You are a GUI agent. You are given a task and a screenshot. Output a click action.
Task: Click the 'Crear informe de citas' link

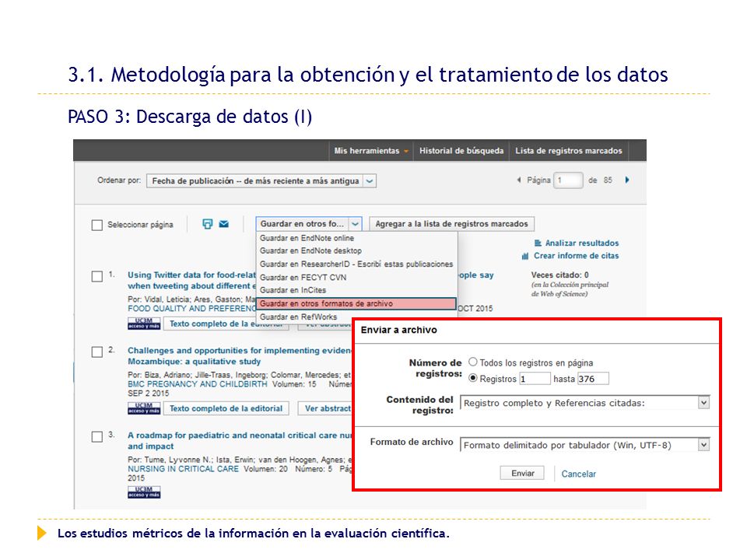576,256
